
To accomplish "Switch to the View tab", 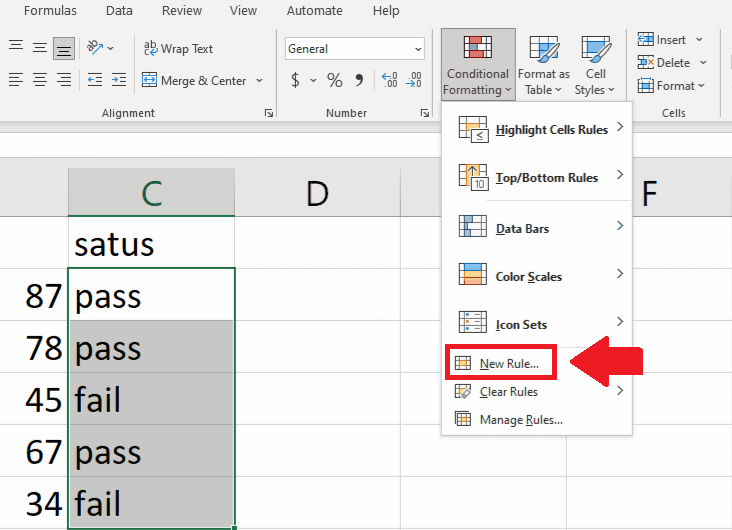I will [243, 10].
